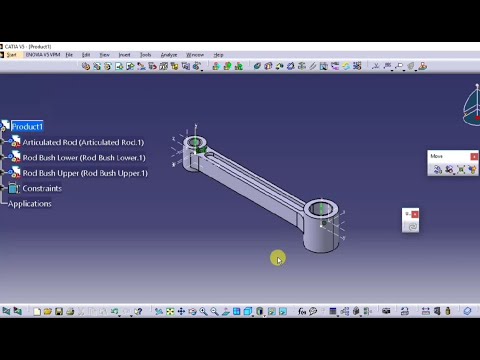
Task: Open Graph Tree Reordering tool
Action: (x=152, y=66)
